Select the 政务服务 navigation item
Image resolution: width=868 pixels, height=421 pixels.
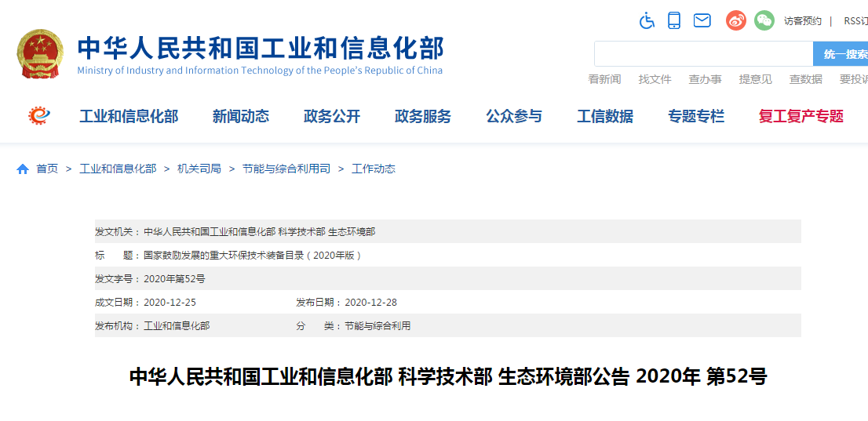pos(422,117)
